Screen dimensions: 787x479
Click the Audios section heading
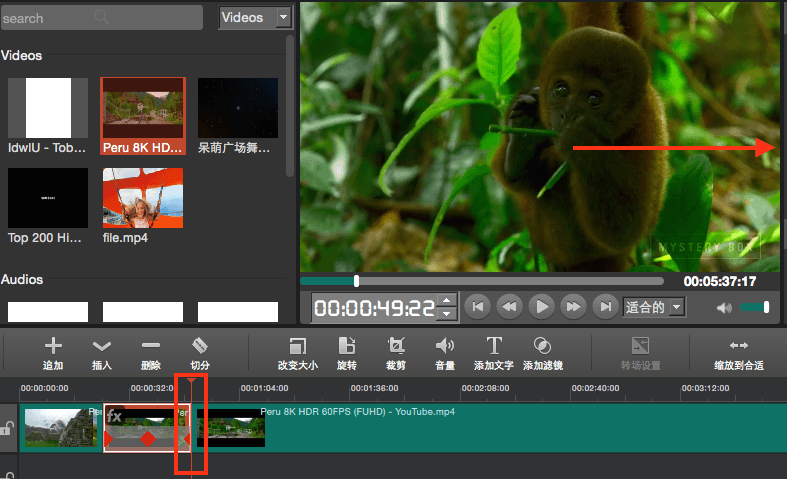point(22,279)
